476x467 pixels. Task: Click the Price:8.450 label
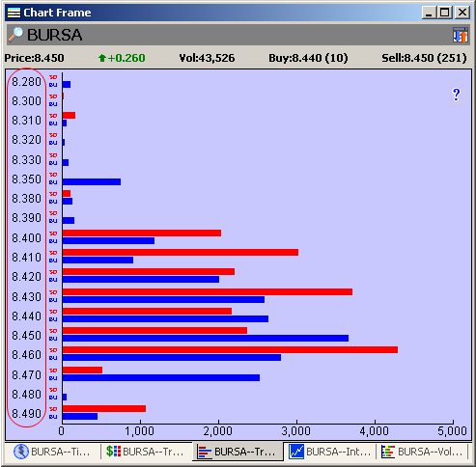pos(34,58)
